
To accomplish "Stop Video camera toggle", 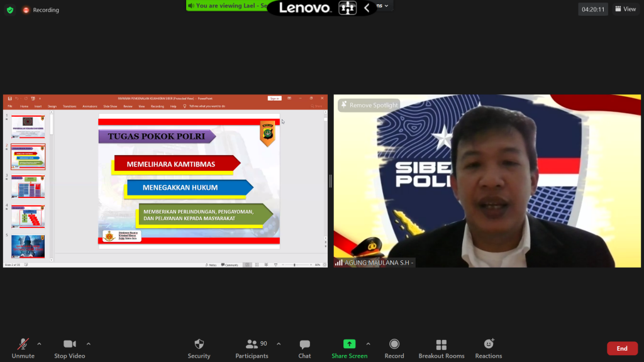I will point(69,344).
